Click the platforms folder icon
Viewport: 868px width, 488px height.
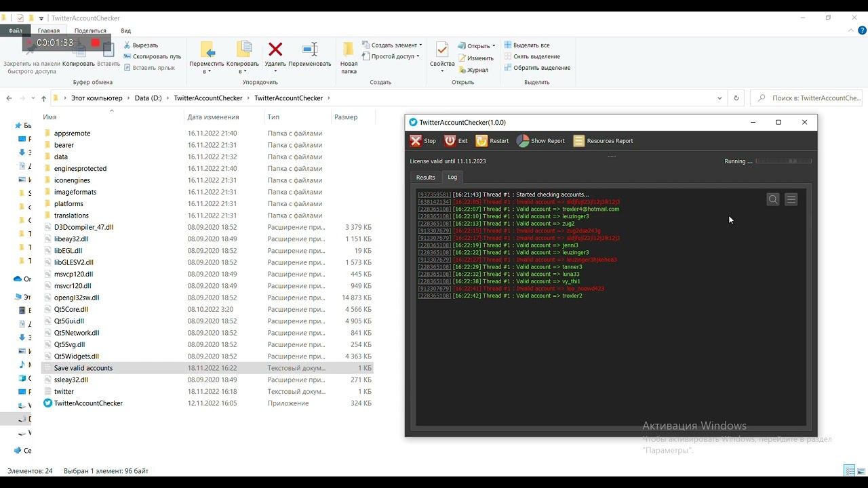tap(47, 204)
